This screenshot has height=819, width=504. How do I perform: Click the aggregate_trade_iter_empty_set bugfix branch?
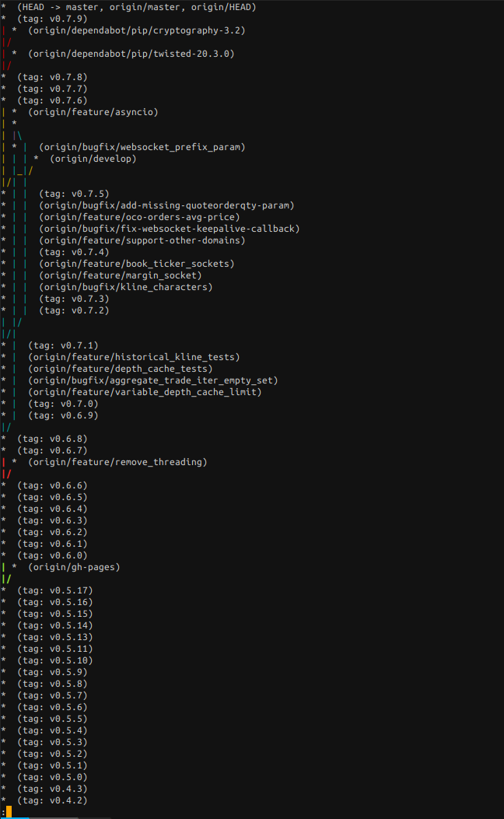click(152, 380)
